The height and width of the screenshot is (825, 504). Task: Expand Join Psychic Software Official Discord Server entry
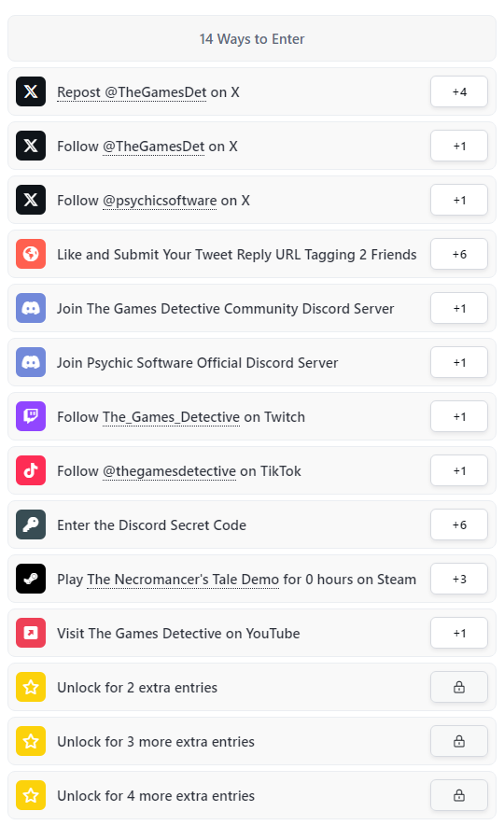252,362
